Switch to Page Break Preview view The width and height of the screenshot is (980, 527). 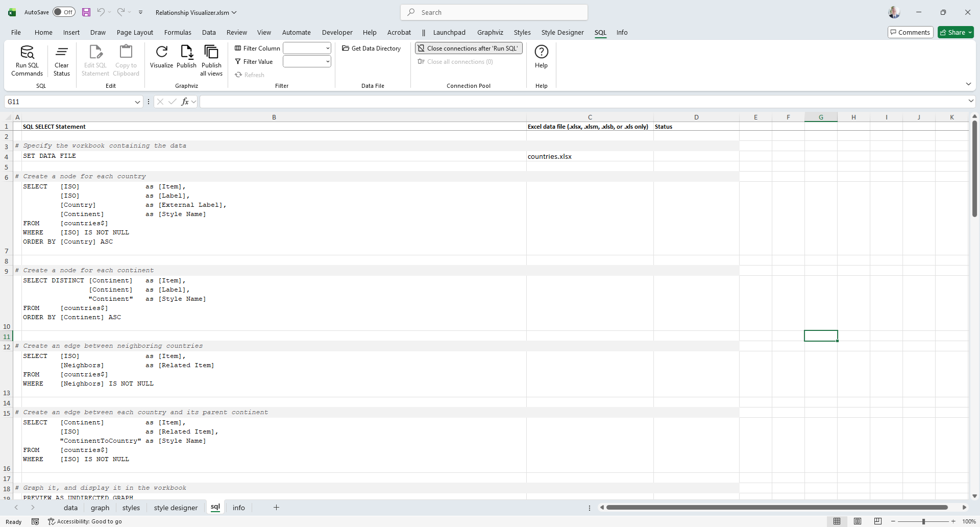tap(877, 521)
